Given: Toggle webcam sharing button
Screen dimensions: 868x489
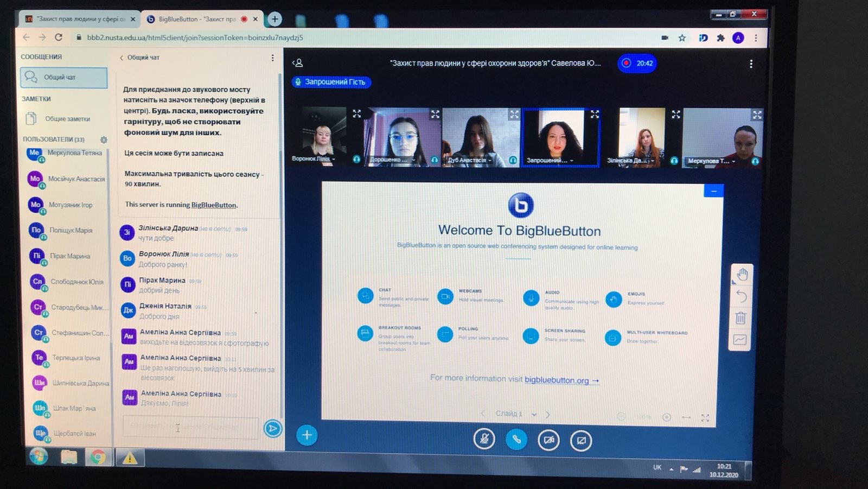Looking at the screenshot, I should (548, 440).
